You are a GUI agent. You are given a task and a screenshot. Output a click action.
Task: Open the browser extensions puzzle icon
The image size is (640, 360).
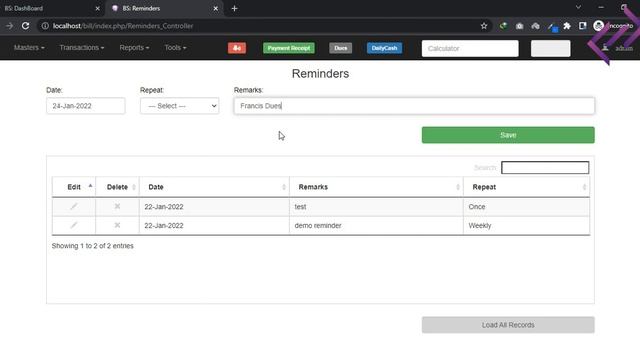[x=567, y=26]
